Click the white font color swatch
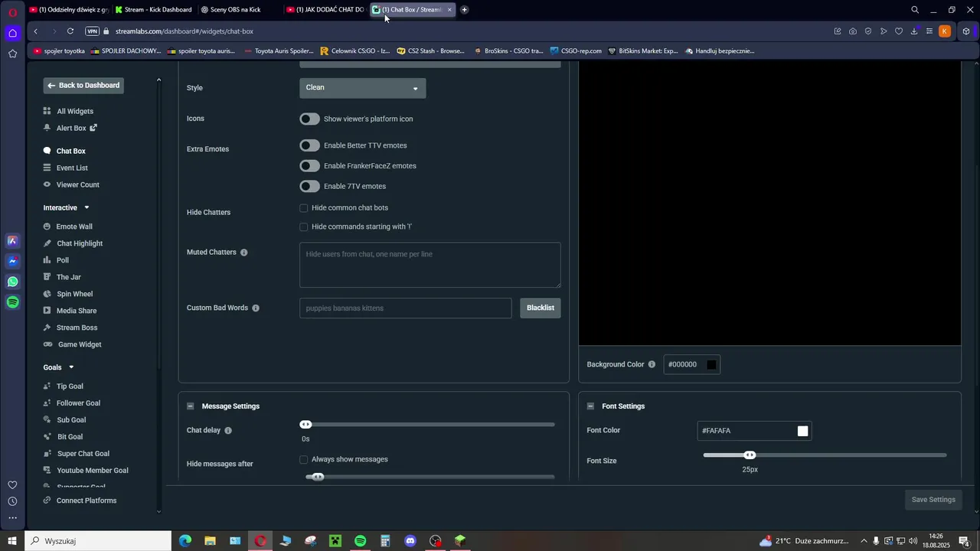 802,431
